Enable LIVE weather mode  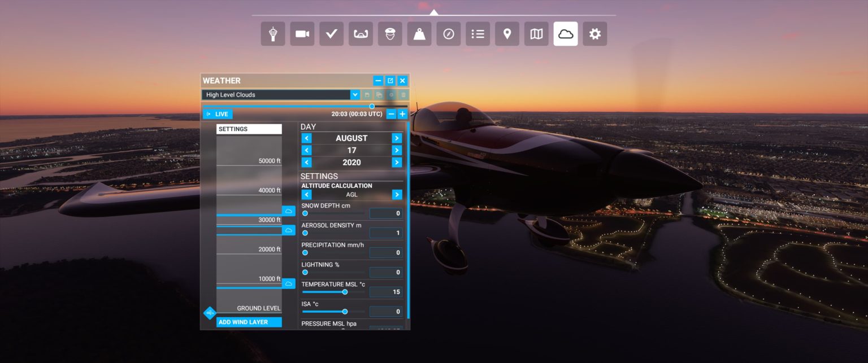218,113
